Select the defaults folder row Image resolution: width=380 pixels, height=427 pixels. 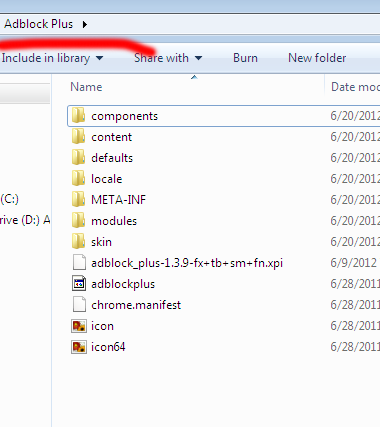point(223,158)
